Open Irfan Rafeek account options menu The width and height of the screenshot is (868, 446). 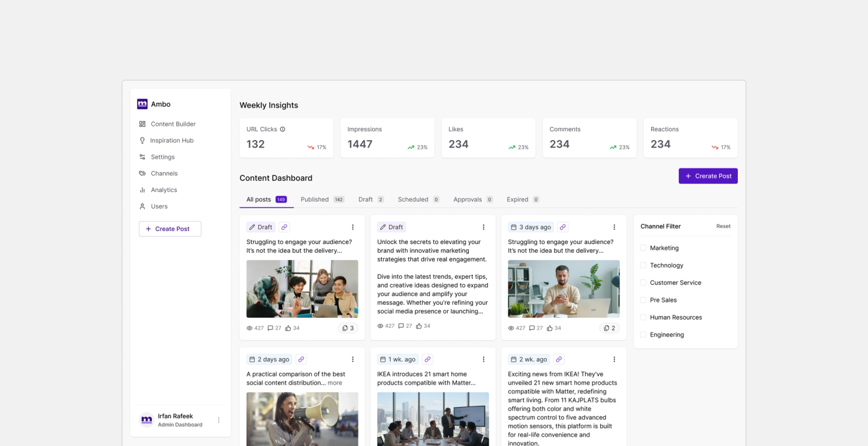point(218,420)
